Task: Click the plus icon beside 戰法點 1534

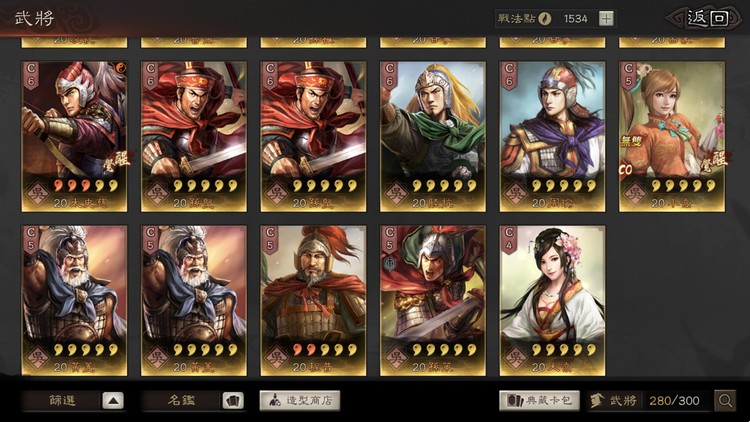Action: tap(606, 19)
